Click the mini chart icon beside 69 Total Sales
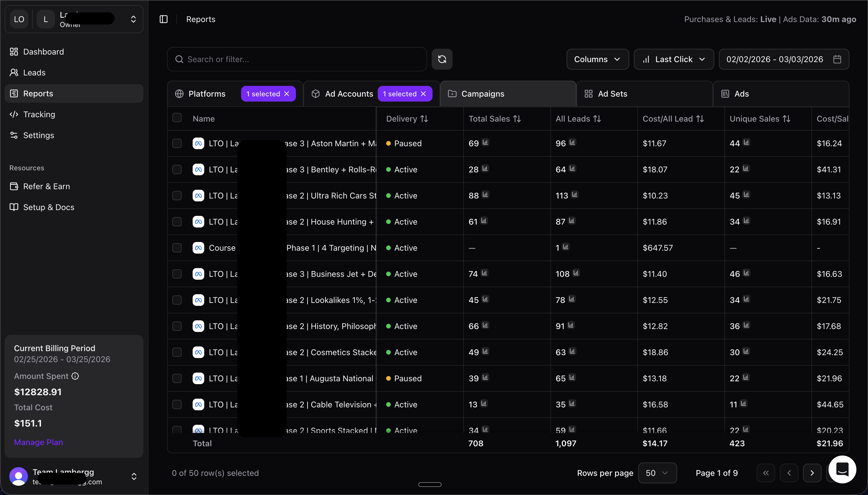This screenshot has width=868, height=495. pyautogui.click(x=485, y=142)
